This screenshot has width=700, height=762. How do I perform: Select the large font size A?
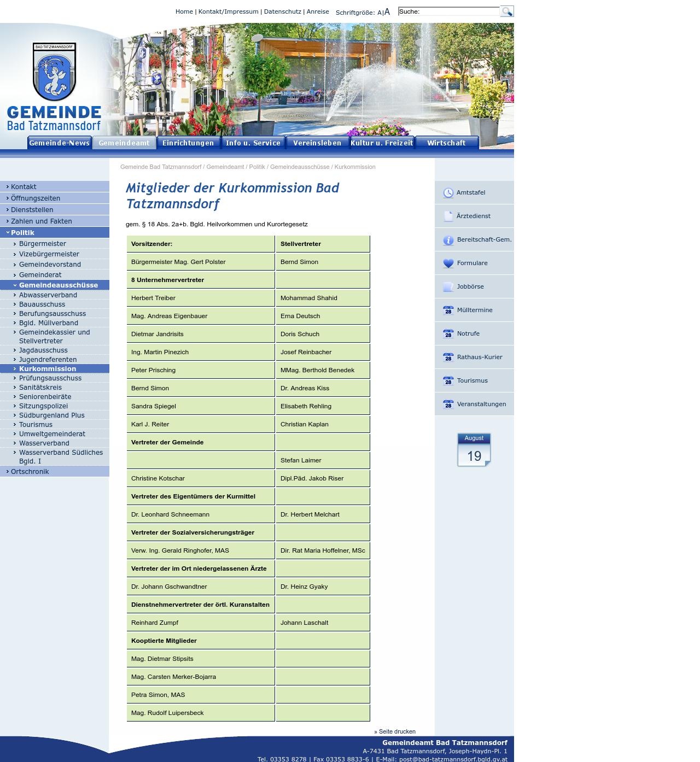coord(387,11)
